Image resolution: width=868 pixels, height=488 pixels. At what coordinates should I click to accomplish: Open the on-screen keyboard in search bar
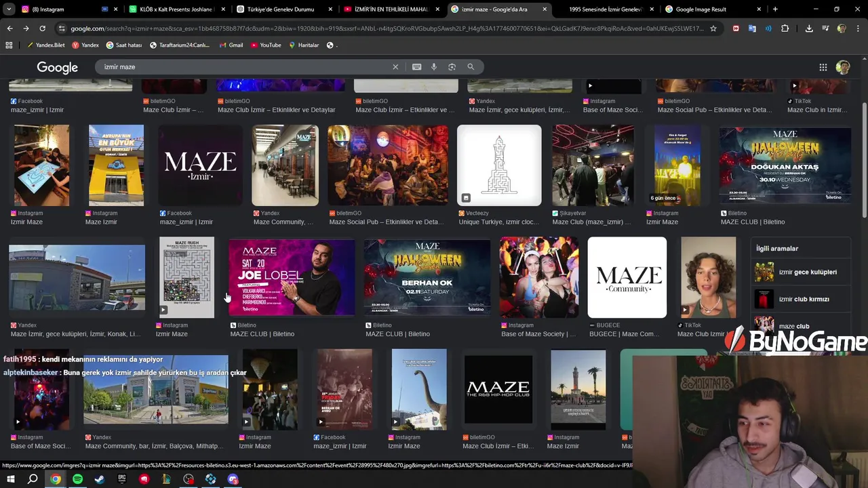[x=416, y=66]
